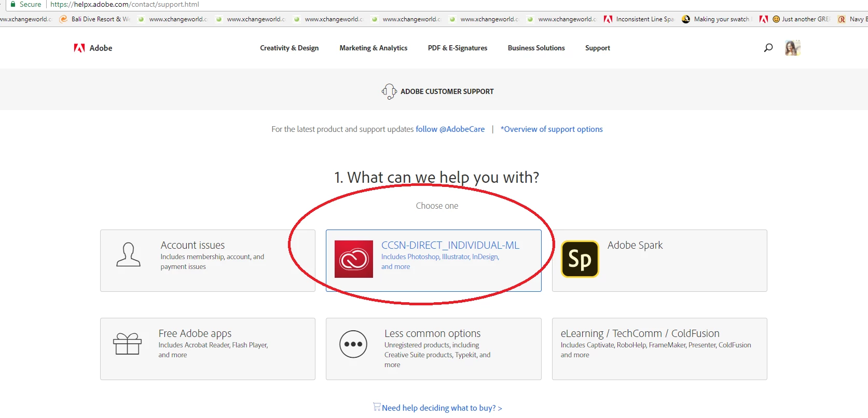Viewport: 868px width, 418px height.
Task: Select the Free Adobe apps title
Action: click(x=195, y=333)
